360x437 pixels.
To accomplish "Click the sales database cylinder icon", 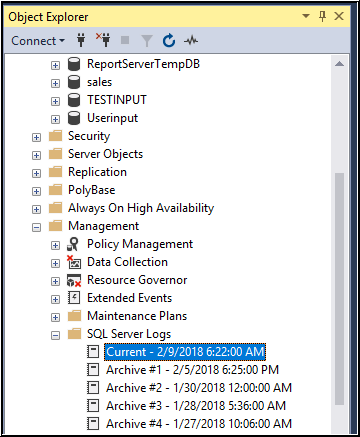I will (x=74, y=82).
